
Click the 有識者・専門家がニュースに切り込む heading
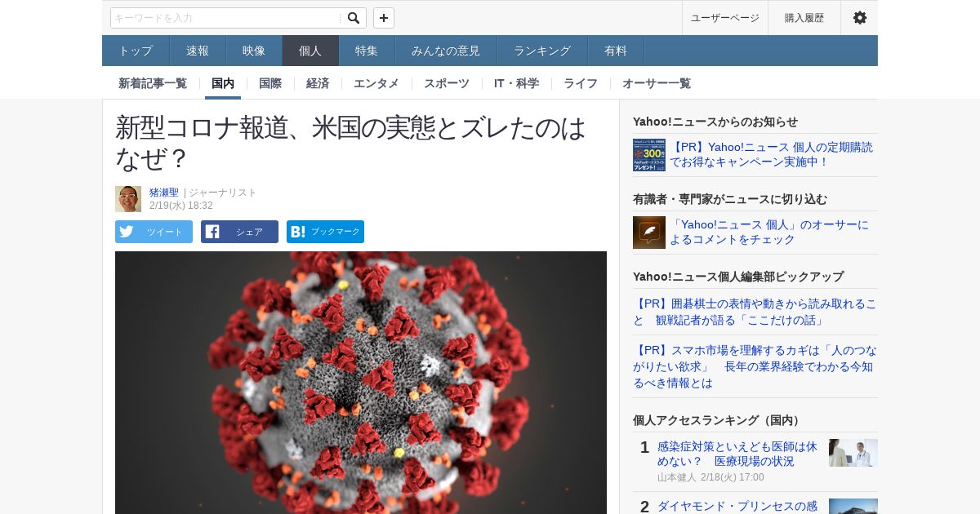pyautogui.click(x=730, y=199)
